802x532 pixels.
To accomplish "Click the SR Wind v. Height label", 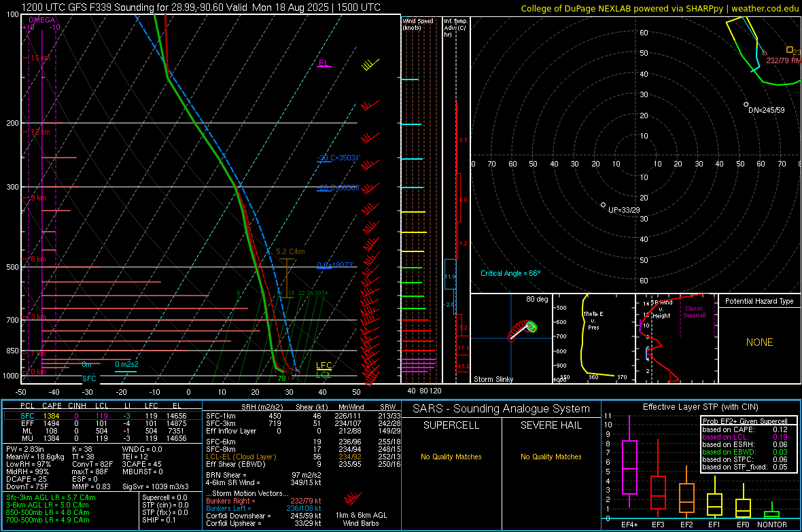I will point(661,309).
